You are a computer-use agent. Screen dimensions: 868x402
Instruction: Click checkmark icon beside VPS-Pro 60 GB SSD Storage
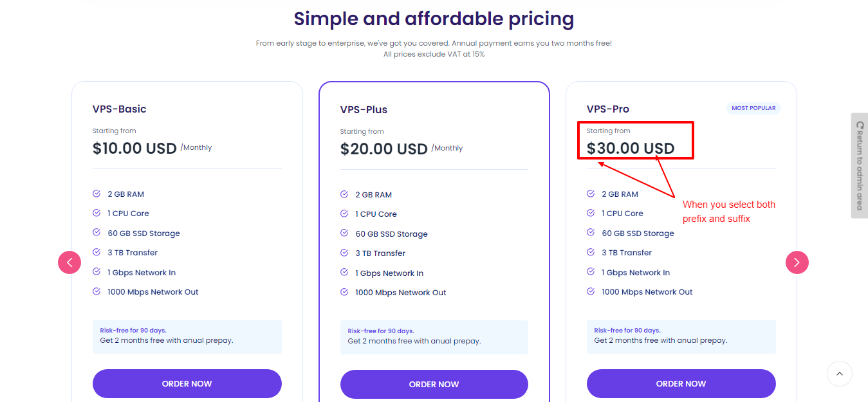tap(591, 233)
